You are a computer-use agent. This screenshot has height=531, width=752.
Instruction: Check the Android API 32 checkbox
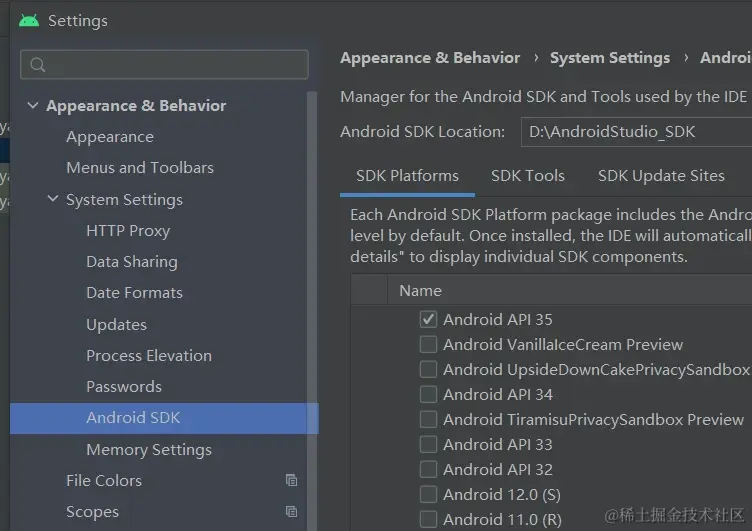[x=428, y=469]
